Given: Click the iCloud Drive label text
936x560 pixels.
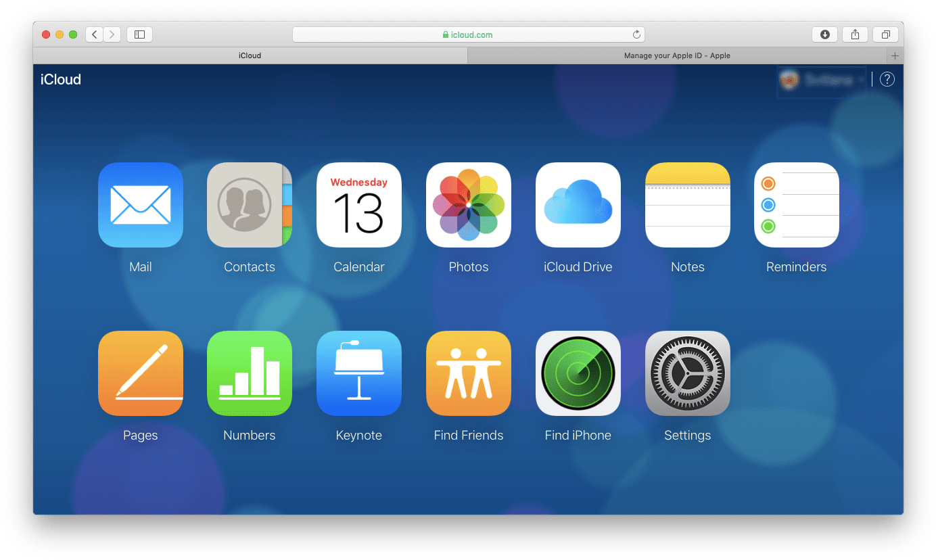Looking at the screenshot, I should tap(578, 267).
